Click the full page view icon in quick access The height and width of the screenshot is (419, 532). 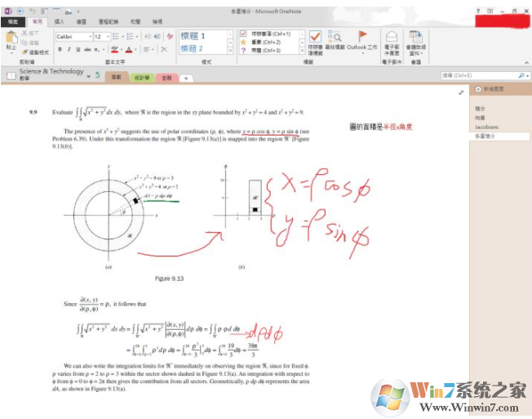[56, 11]
